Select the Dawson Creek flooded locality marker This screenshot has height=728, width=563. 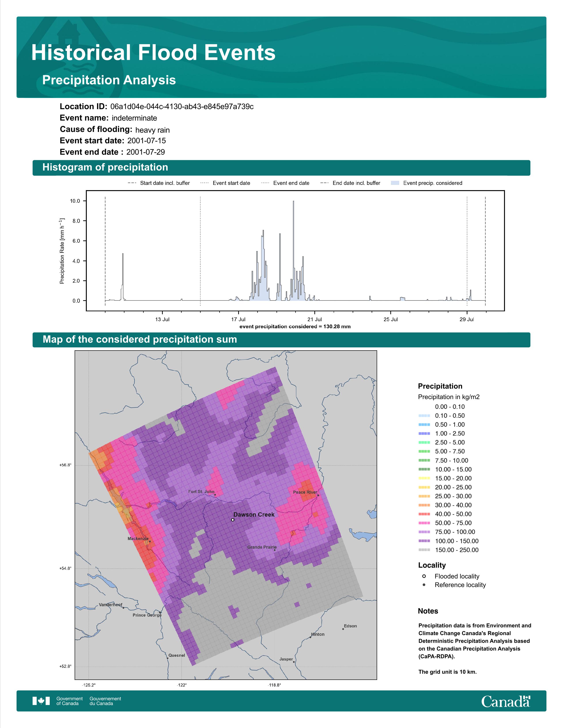[233, 520]
